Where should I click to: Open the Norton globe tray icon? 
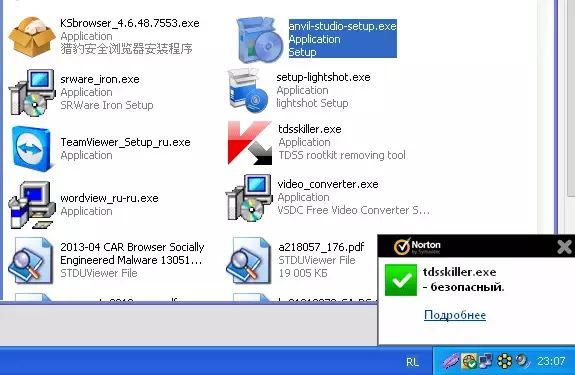(469, 361)
